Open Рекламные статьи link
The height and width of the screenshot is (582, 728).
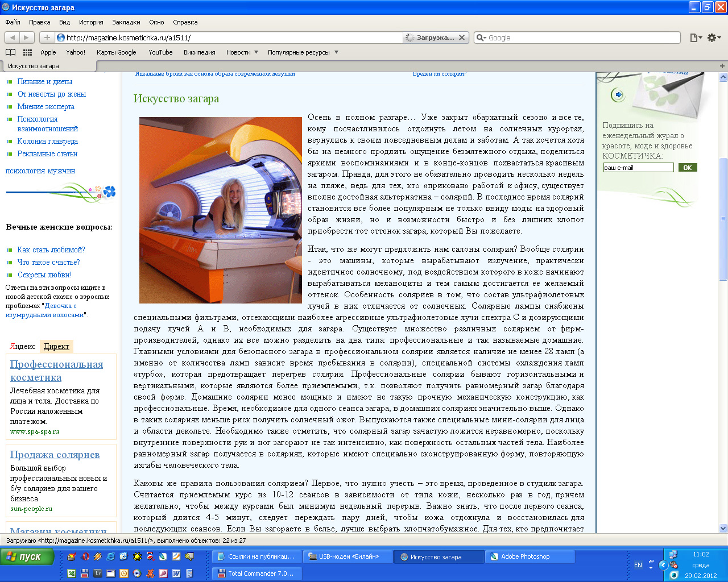click(x=47, y=154)
